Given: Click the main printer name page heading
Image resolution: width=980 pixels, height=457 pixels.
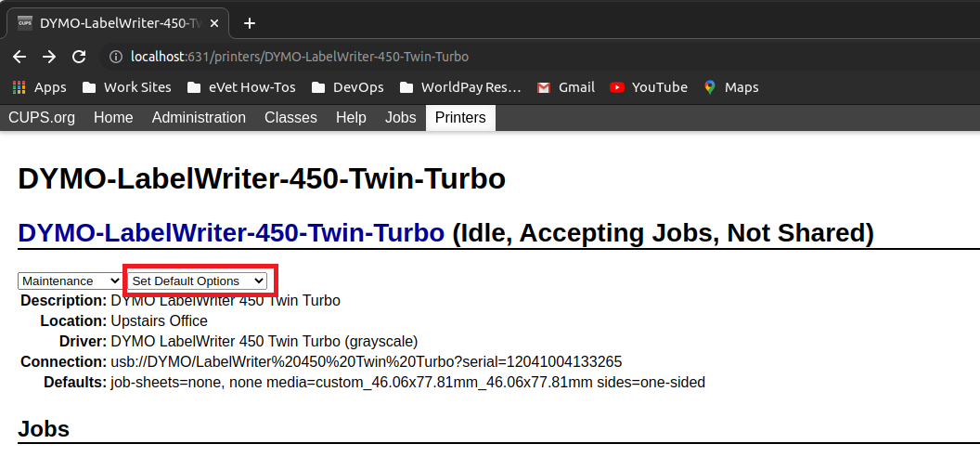Looking at the screenshot, I should 262,178.
